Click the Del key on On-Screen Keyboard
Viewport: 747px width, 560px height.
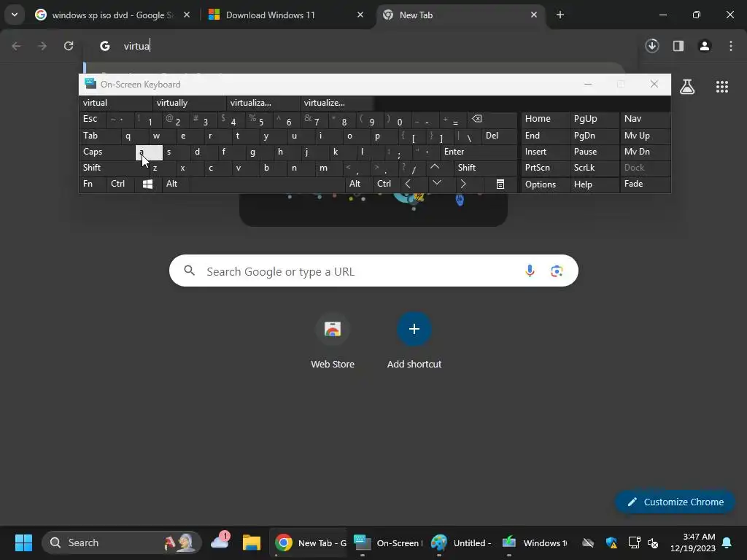click(499, 136)
